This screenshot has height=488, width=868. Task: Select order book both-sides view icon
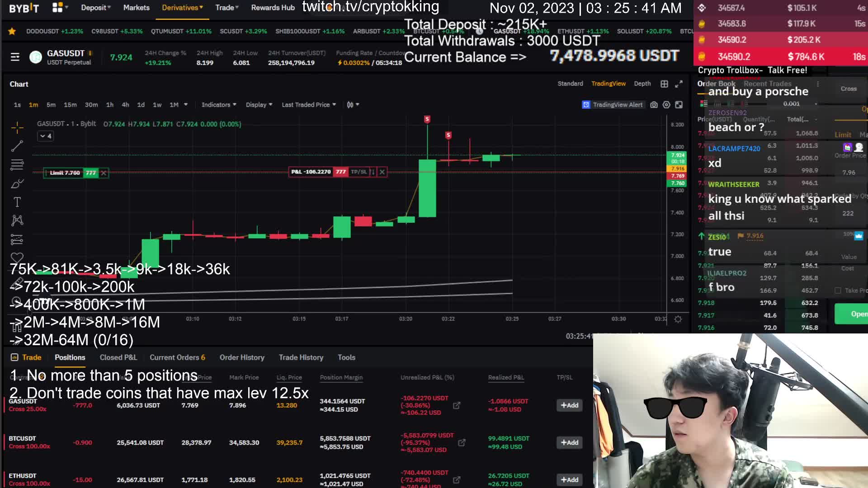click(x=703, y=103)
